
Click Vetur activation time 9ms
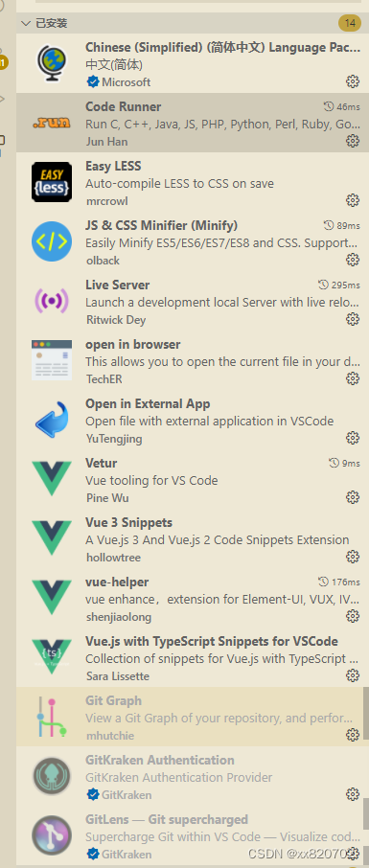[x=344, y=463]
